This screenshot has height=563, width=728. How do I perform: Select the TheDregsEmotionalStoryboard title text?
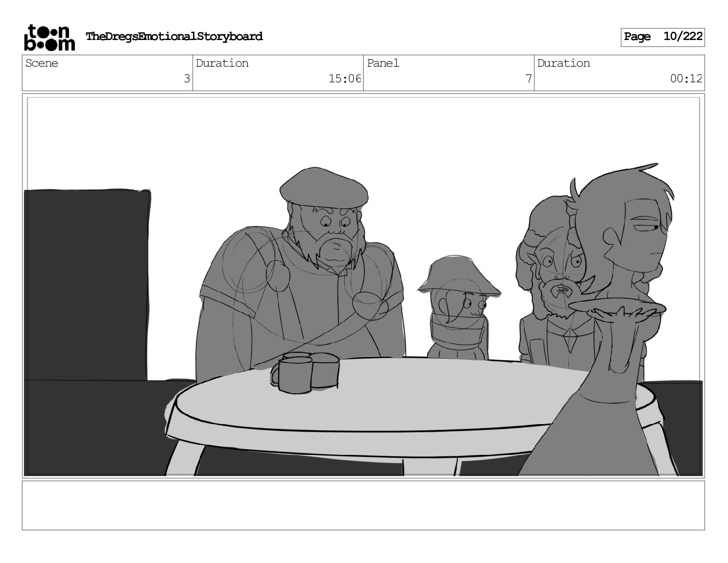174,37
